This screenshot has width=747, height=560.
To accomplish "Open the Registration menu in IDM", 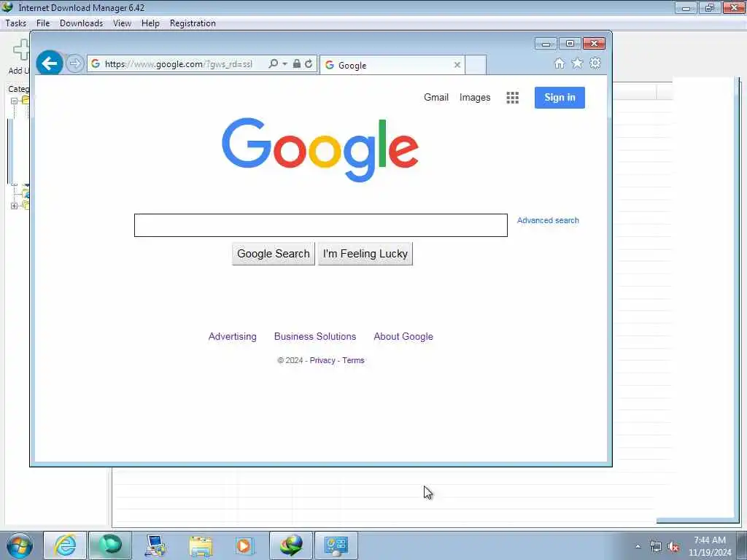I will pos(193,23).
